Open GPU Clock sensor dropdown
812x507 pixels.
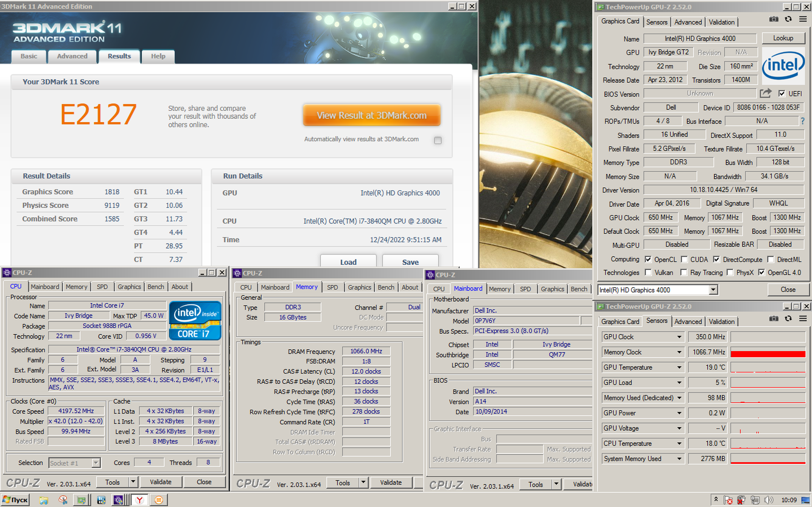coord(679,337)
